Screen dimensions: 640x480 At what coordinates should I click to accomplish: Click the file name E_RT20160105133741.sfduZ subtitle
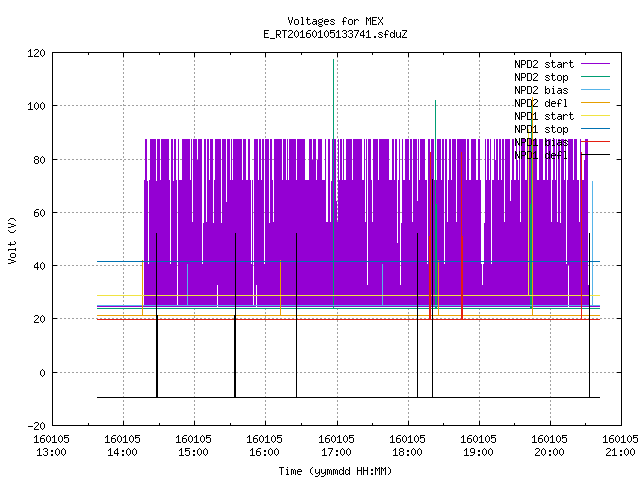point(335,34)
